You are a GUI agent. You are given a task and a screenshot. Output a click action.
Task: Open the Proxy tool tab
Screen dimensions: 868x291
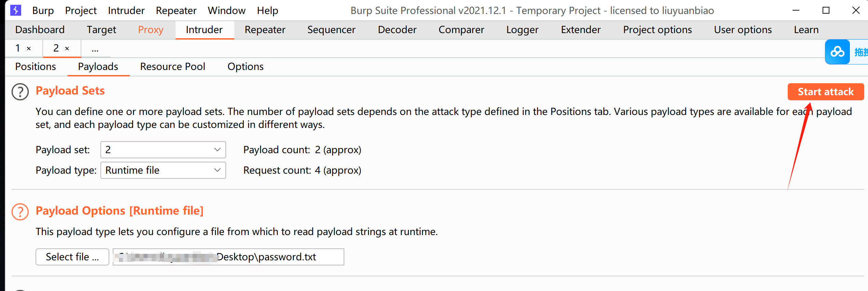(x=151, y=30)
